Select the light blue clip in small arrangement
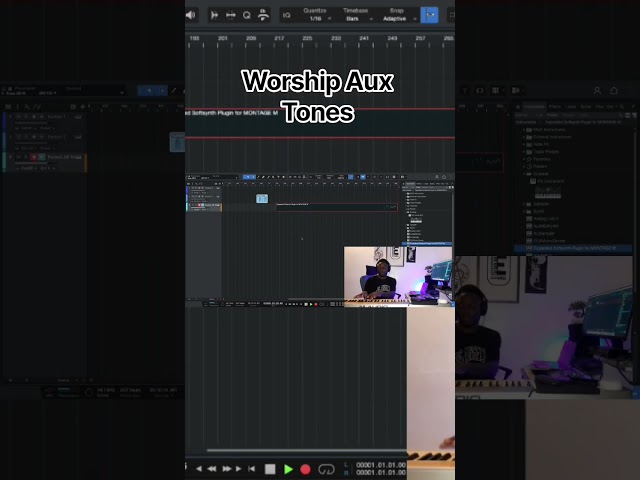This screenshot has width=640, height=480. (x=262, y=199)
